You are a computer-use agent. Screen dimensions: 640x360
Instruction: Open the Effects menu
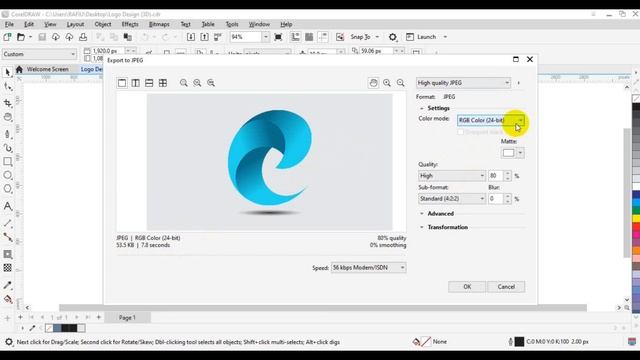pyautogui.click(x=130, y=24)
